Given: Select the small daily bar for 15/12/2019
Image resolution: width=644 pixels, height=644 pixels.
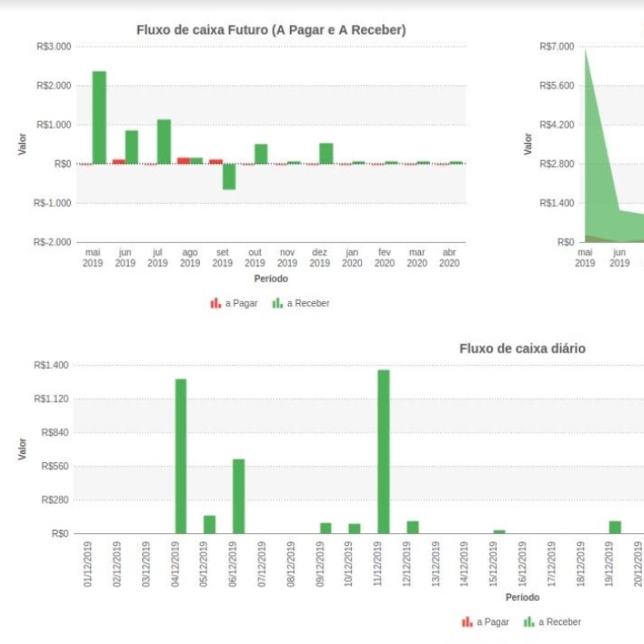Looking at the screenshot, I should 500,532.
